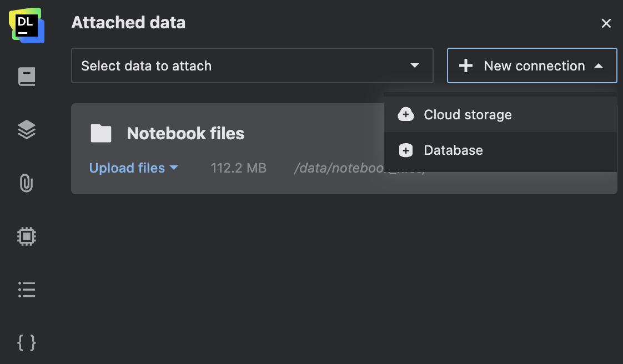Open the environment chip icon panel

(26, 236)
